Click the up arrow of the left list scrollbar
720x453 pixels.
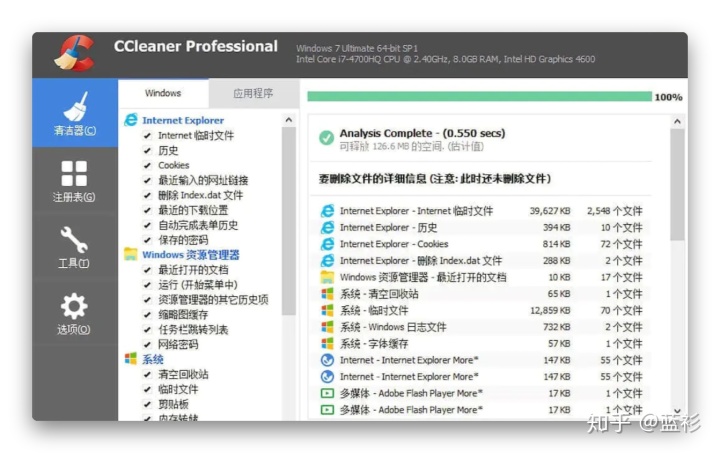click(288, 120)
